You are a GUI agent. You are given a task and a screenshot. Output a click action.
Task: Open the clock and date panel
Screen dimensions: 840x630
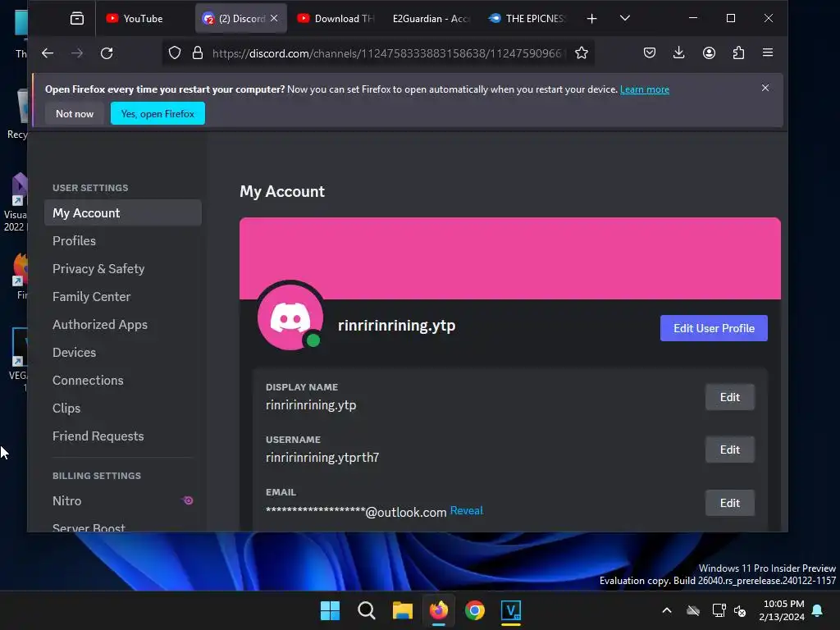[782, 610]
